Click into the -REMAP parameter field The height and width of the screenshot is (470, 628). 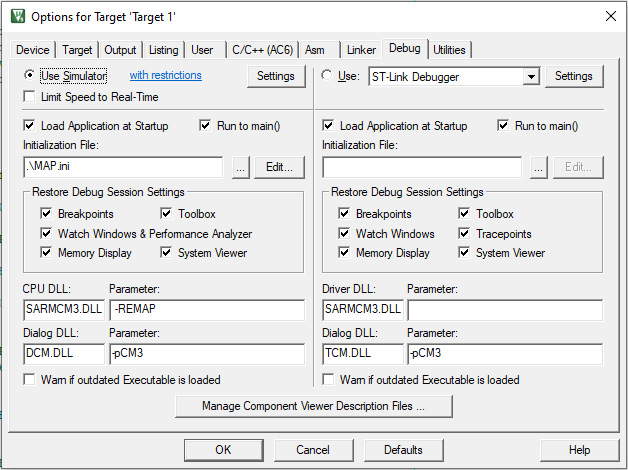click(205, 311)
